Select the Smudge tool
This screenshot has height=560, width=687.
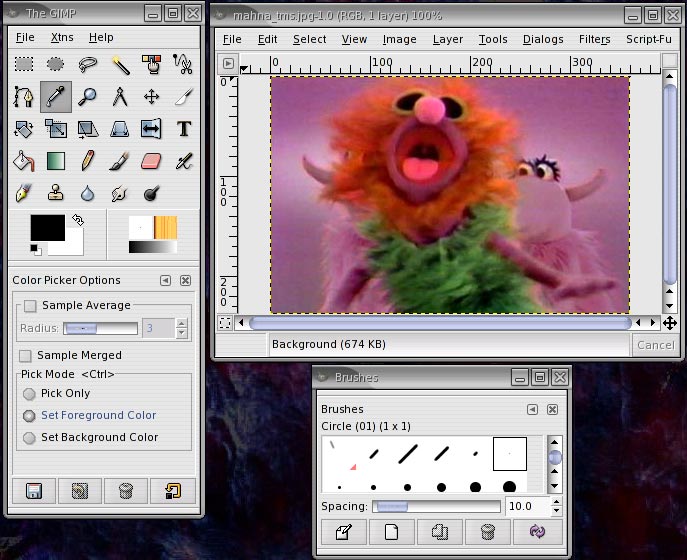120,193
